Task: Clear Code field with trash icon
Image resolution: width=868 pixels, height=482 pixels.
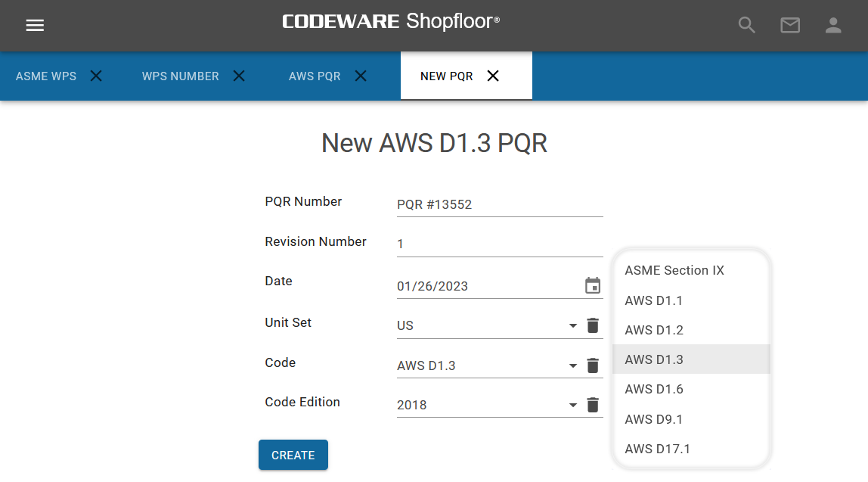Action: click(592, 365)
